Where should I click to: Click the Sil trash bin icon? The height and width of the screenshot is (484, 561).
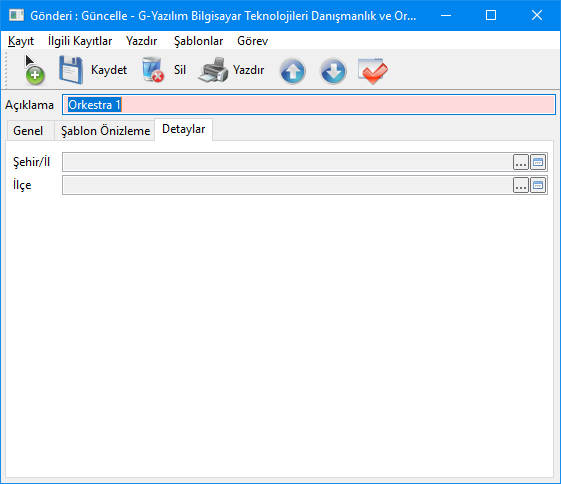153,70
